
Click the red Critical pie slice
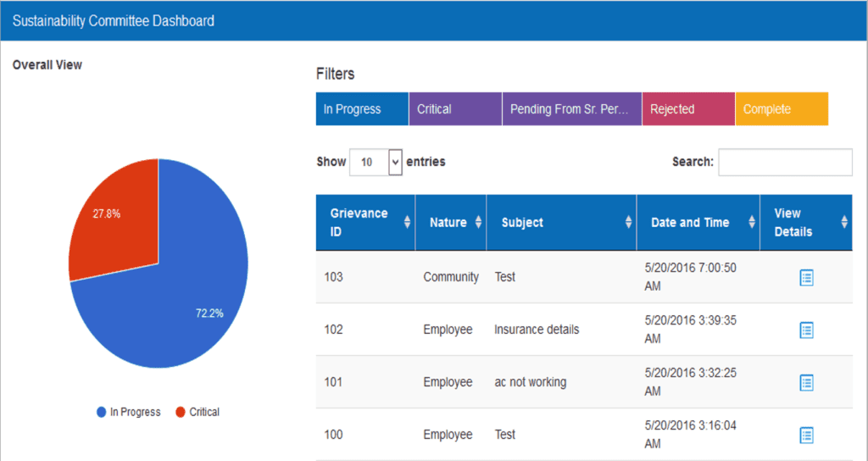click(x=114, y=220)
